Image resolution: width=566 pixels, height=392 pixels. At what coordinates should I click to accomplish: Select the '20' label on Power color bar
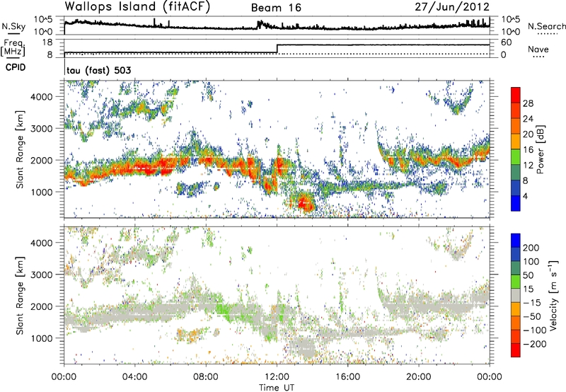pos(528,134)
